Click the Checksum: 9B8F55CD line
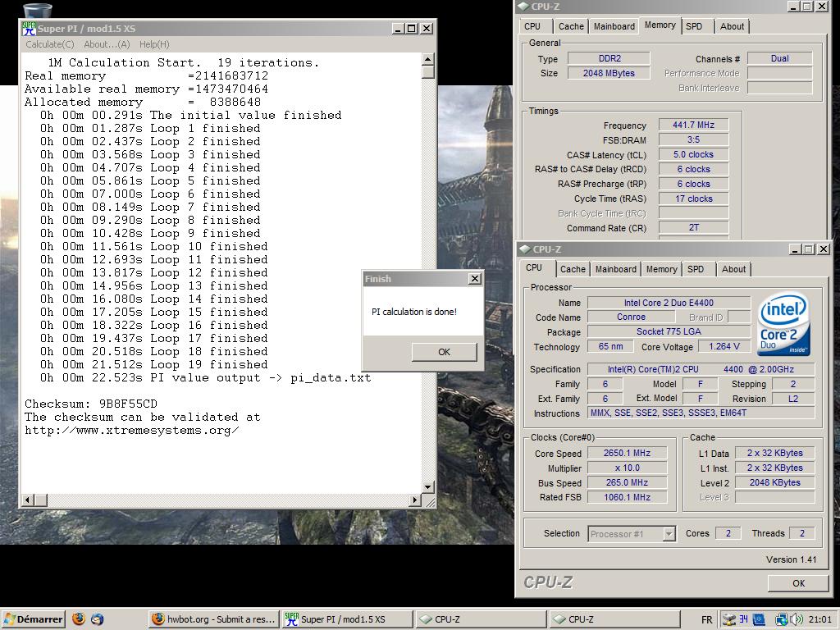This screenshot has width=840, height=630. [x=91, y=404]
